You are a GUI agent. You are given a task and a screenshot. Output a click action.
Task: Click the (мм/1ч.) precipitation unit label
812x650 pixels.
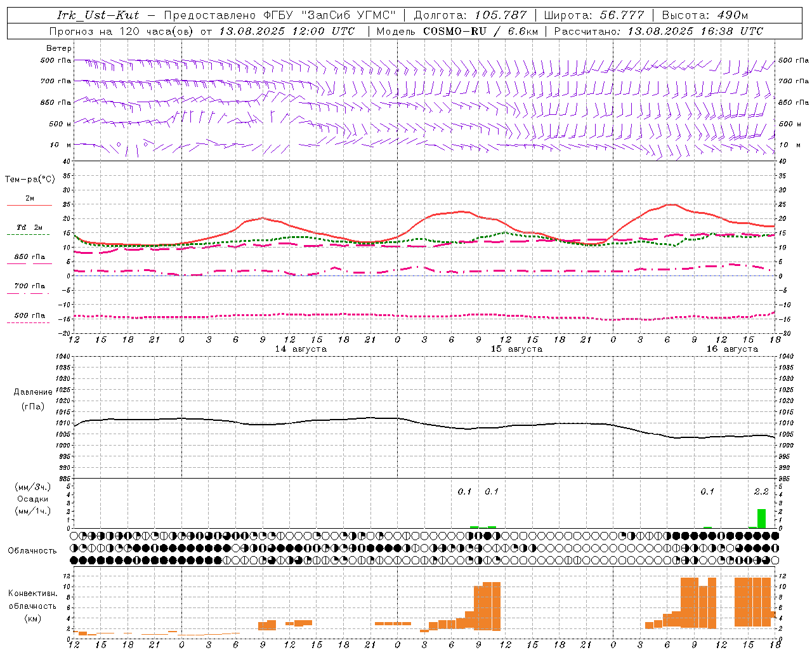(x=32, y=511)
